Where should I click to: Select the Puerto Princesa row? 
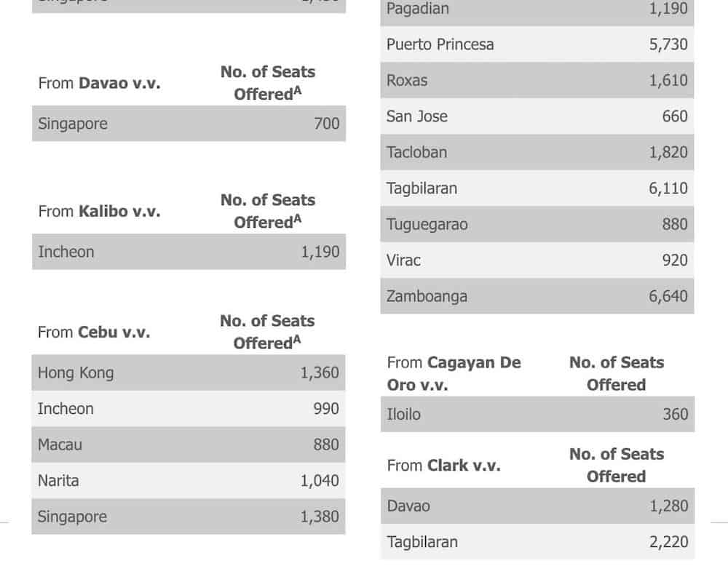pyautogui.click(x=537, y=44)
